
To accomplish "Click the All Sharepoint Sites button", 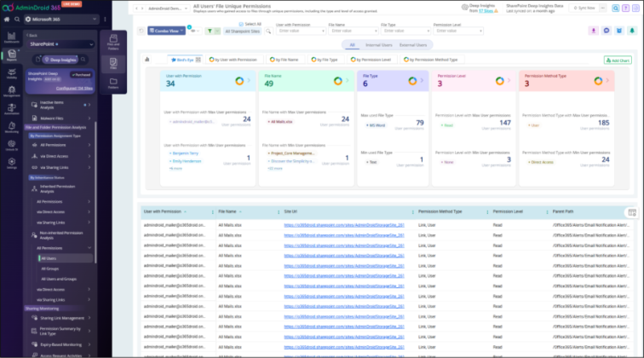I will (242, 32).
